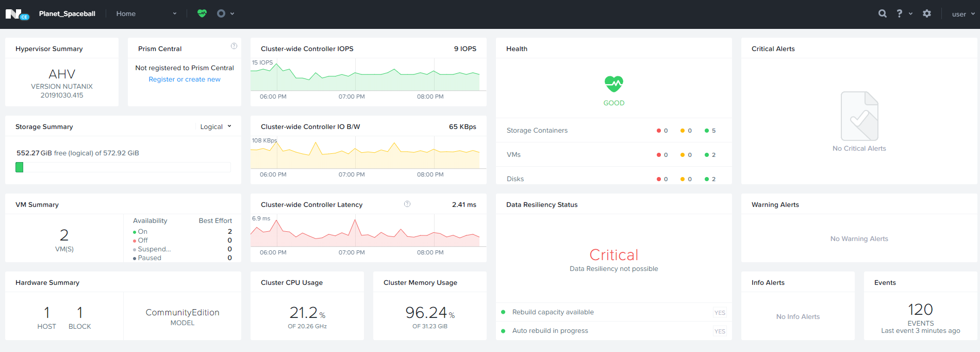980x352 pixels.
Task: Click the Prism Central help info icon
Action: [x=234, y=46]
